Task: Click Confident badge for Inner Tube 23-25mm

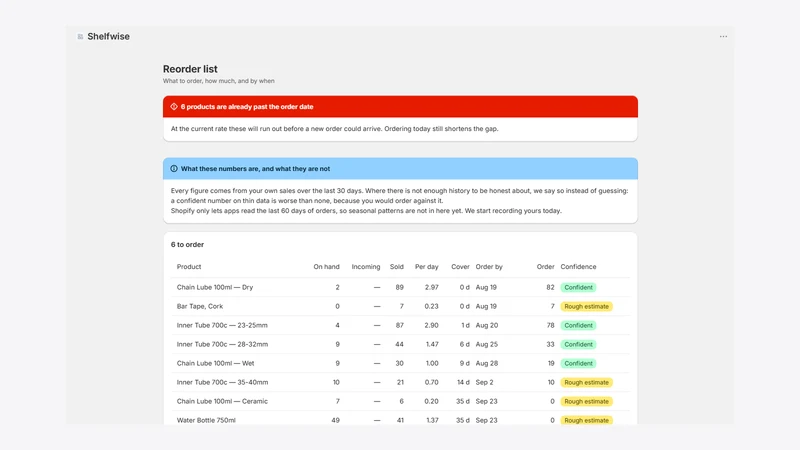Action: pyautogui.click(x=578, y=325)
